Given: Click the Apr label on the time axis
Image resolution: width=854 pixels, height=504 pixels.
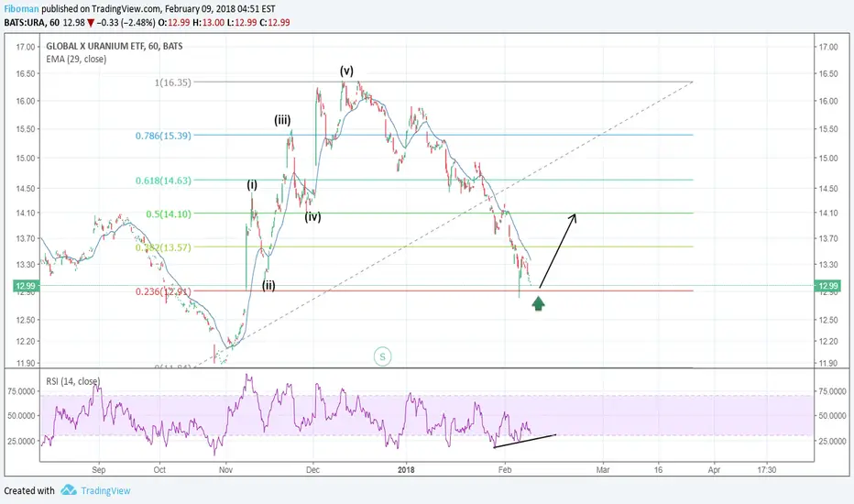Looking at the screenshot, I should point(714,470).
